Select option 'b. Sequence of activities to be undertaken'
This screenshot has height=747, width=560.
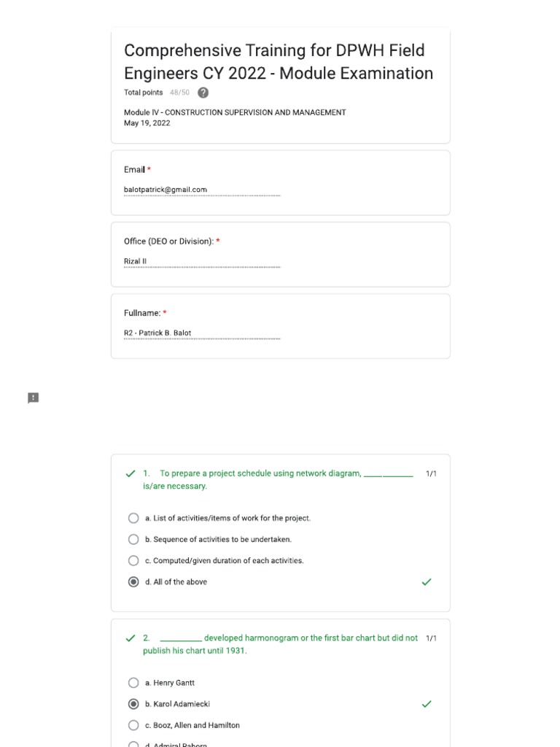pyautogui.click(x=133, y=539)
